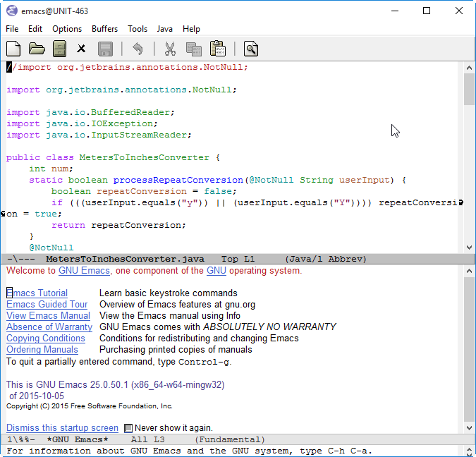
Task: Cut selection using the scissors icon
Action: (x=170, y=49)
